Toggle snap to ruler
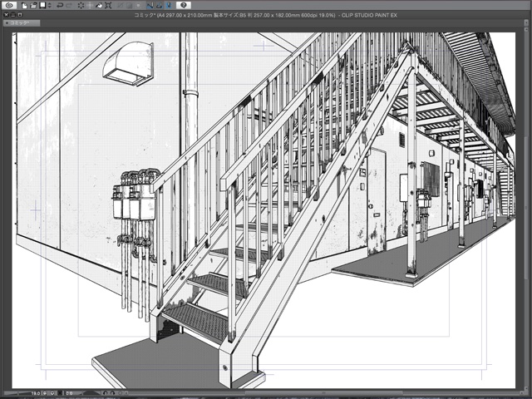 point(150,6)
